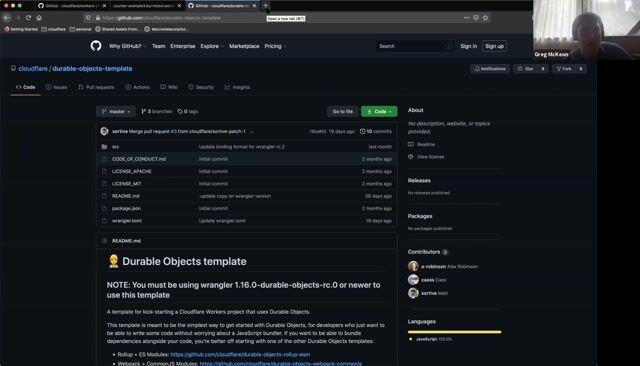Expand the master branch dropdown

[116, 111]
